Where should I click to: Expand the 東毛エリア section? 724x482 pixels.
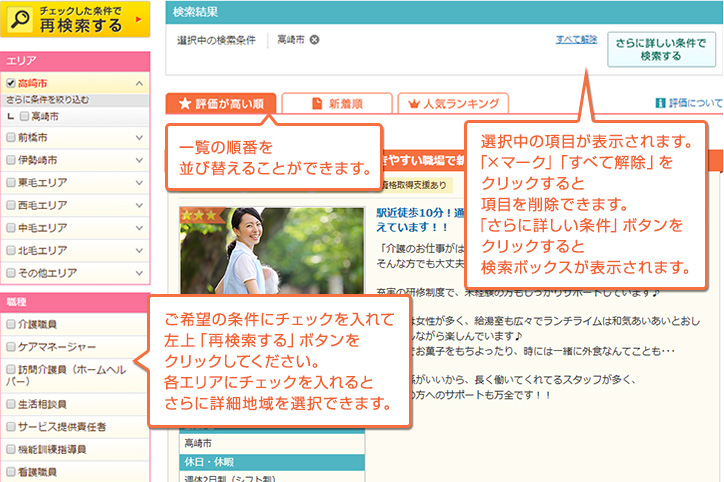point(139,183)
